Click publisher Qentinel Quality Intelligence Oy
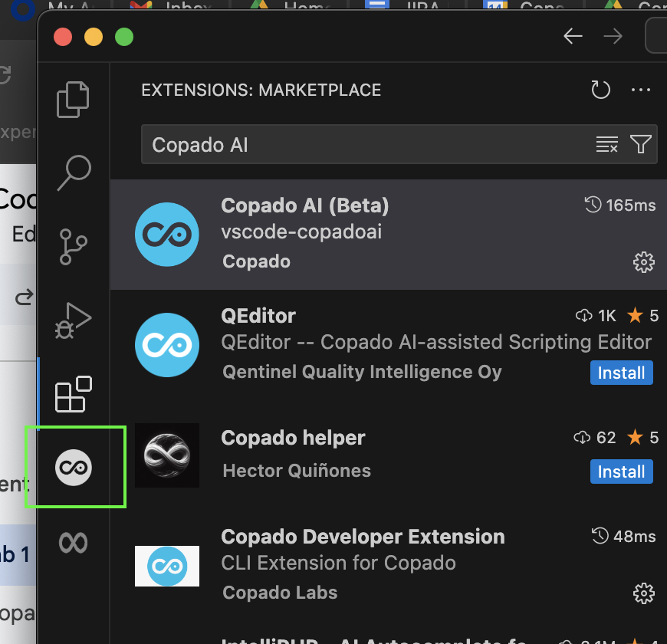This screenshot has width=667, height=644. pos(362,372)
